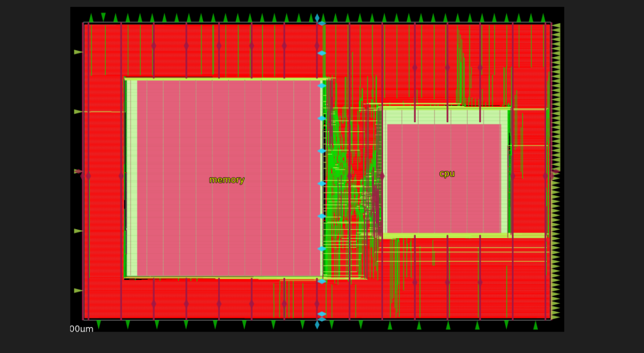Click the leftmost green pin on the bottom edge
The height and width of the screenshot is (353, 644).
(98, 325)
